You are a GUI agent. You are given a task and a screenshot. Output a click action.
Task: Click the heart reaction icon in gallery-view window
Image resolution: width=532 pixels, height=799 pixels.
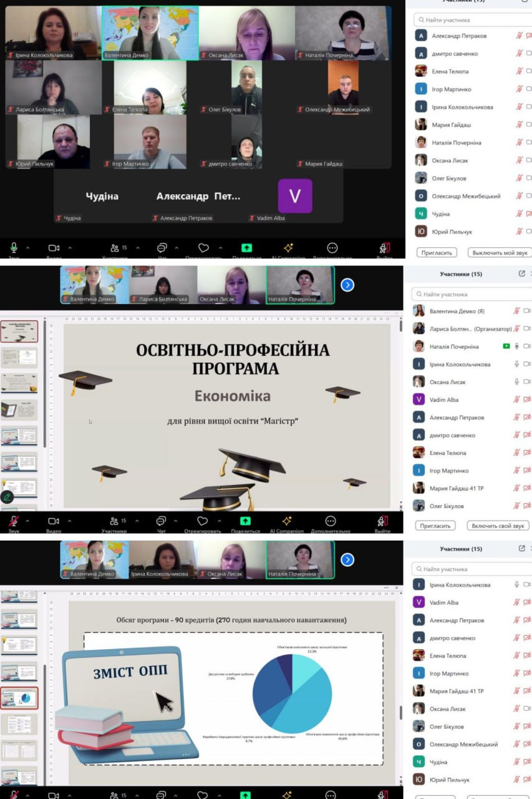(x=203, y=248)
